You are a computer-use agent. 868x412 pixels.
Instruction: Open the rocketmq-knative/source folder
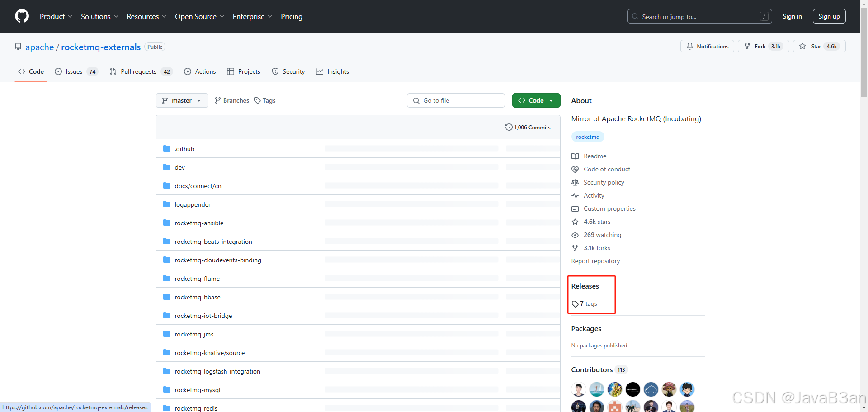[x=210, y=353]
